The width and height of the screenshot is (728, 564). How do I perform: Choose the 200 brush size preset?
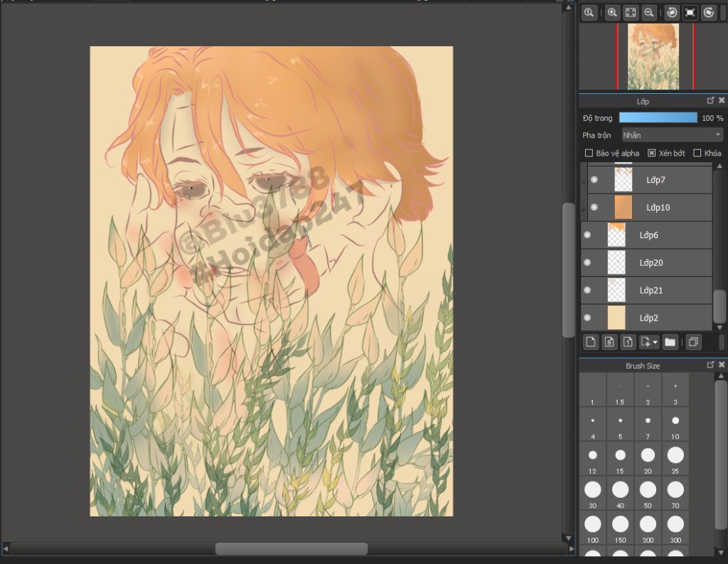(648, 528)
